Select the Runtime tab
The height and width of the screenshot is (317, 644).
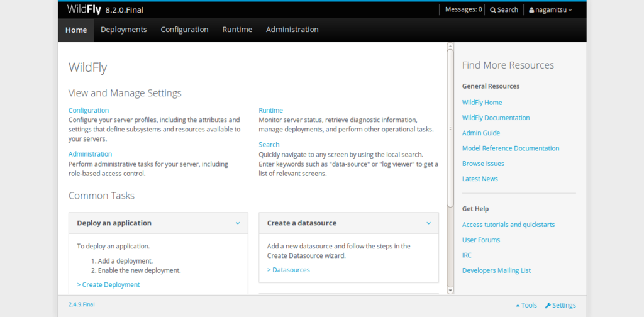[237, 30]
